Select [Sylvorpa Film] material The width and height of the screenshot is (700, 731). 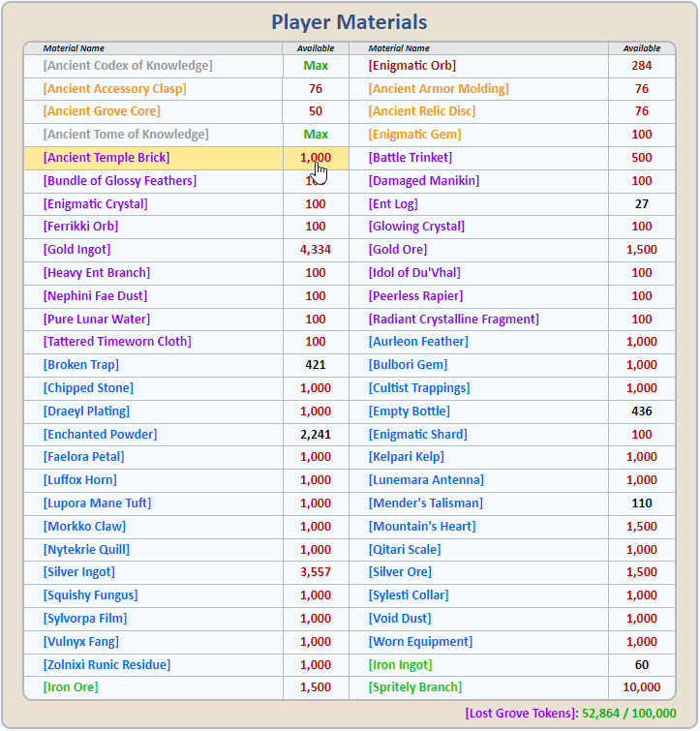(x=85, y=621)
